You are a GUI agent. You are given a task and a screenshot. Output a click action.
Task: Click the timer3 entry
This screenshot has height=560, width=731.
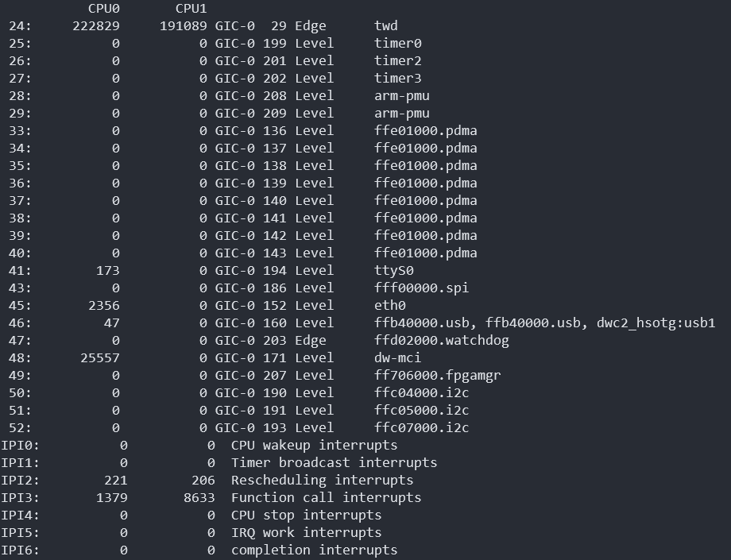tap(398, 79)
